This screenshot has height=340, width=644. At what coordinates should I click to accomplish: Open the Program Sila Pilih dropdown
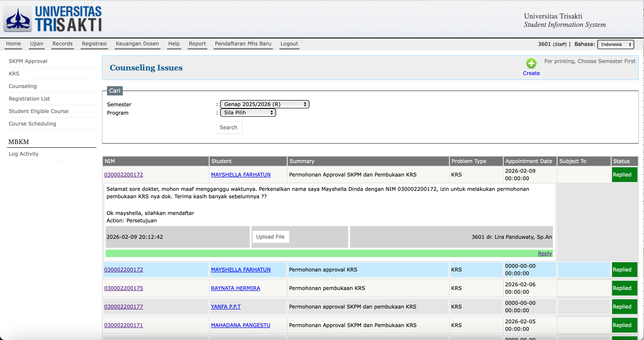(x=248, y=113)
